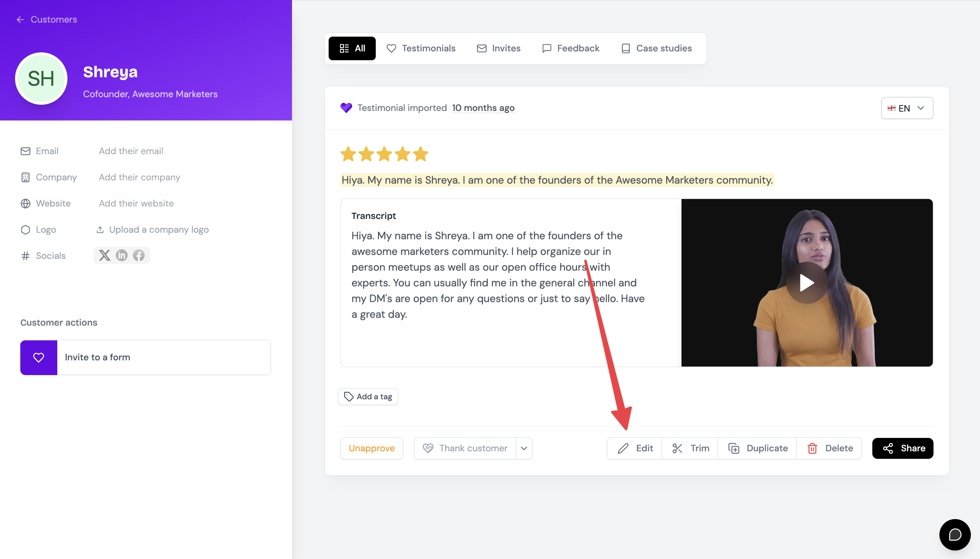Click the fifth rating star
This screenshot has height=559, width=980.
click(421, 154)
